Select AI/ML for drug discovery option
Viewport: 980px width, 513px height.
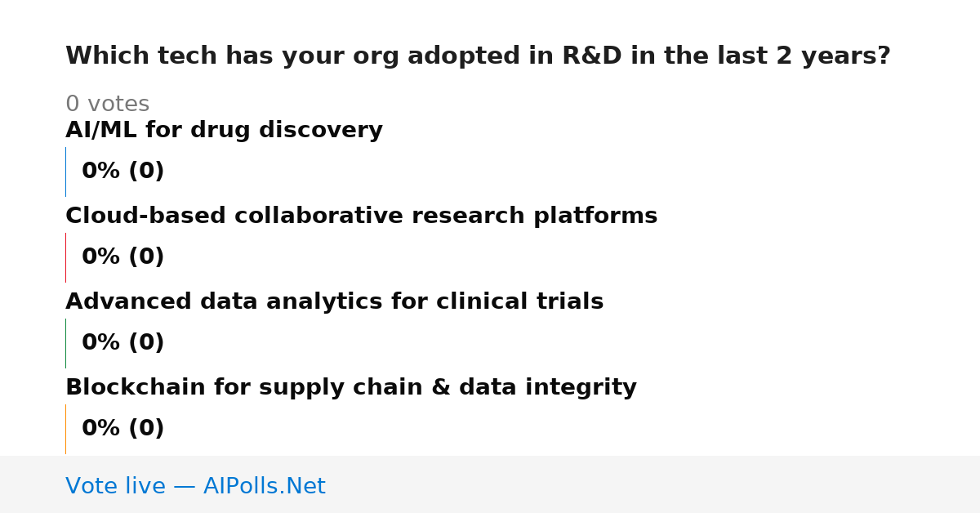[x=224, y=131]
